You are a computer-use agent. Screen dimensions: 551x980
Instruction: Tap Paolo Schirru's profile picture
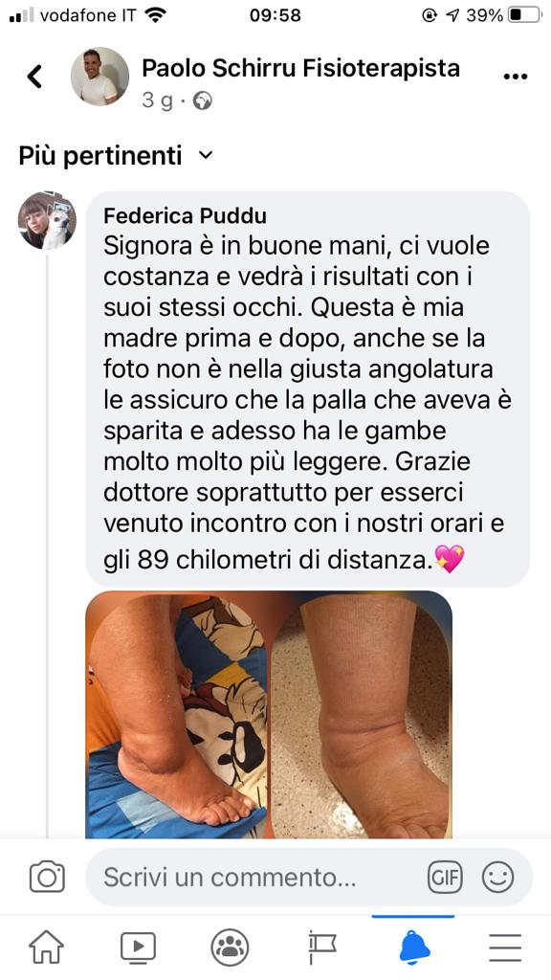pos(99,76)
